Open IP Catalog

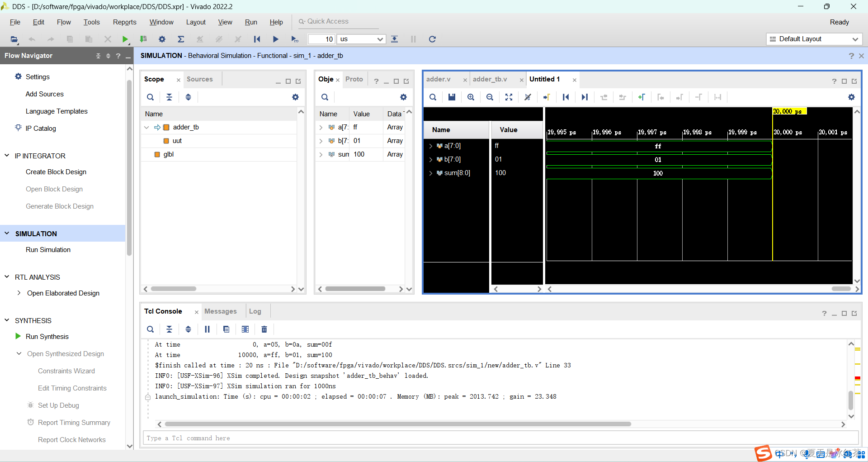click(41, 129)
